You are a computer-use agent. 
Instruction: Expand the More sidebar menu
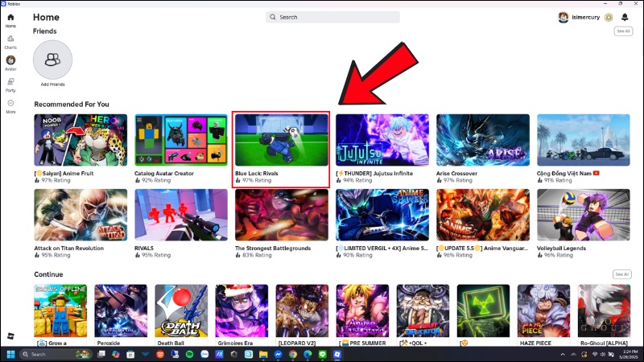[10, 104]
